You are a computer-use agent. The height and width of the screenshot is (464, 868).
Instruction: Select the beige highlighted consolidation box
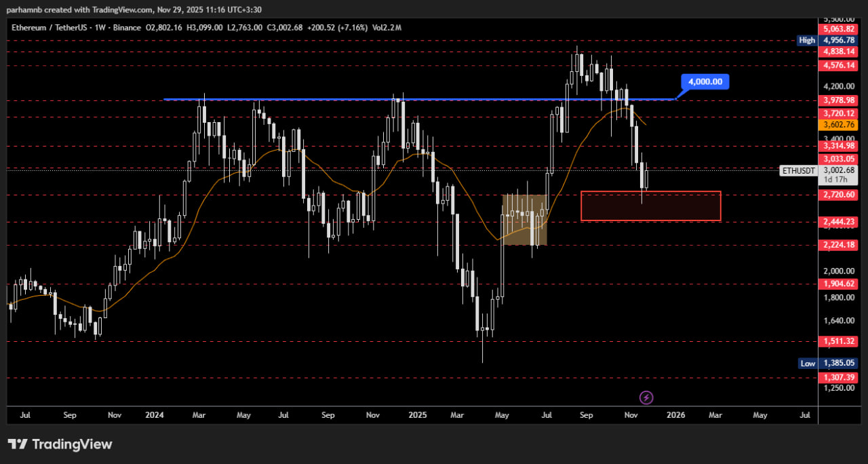pos(524,220)
